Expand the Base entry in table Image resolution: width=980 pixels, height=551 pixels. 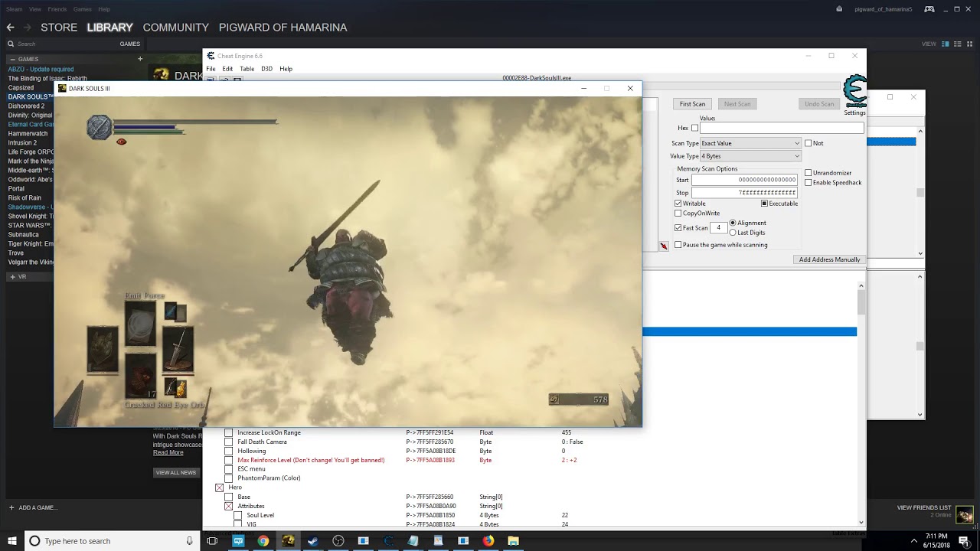click(228, 497)
